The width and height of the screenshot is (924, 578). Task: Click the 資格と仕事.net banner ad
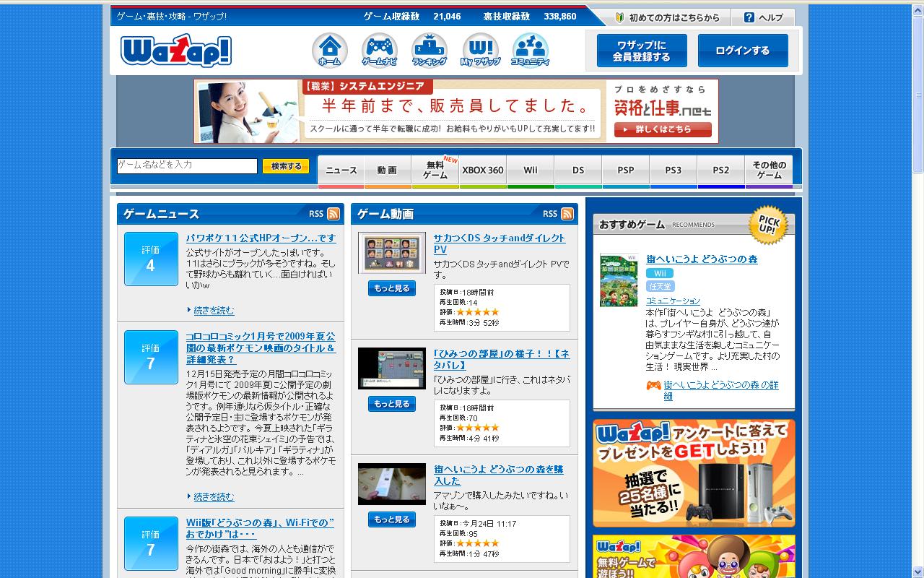[456, 111]
